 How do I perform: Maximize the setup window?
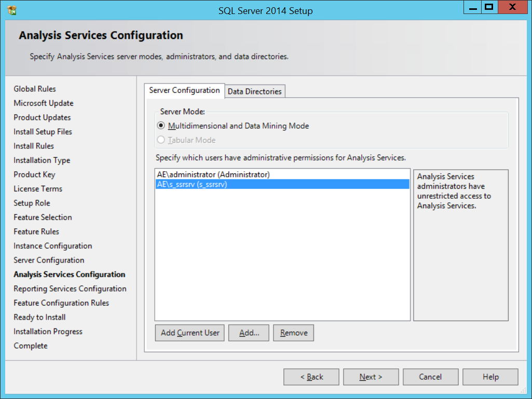489,8
